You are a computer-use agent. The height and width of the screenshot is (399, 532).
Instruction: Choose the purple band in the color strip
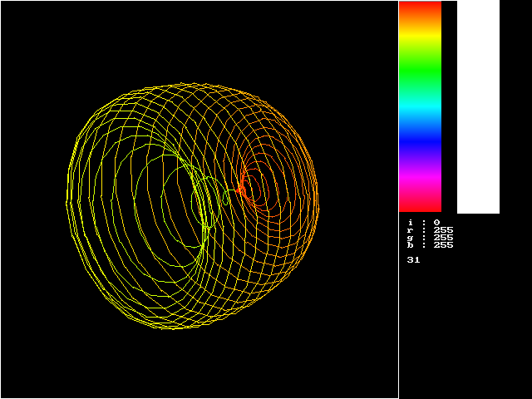click(x=420, y=161)
